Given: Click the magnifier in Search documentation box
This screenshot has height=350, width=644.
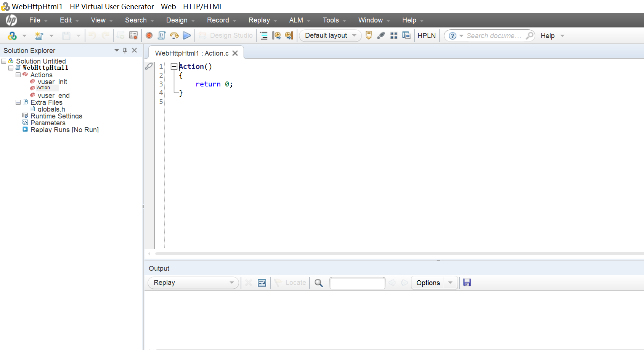Looking at the screenshot, I should [530, 35].
